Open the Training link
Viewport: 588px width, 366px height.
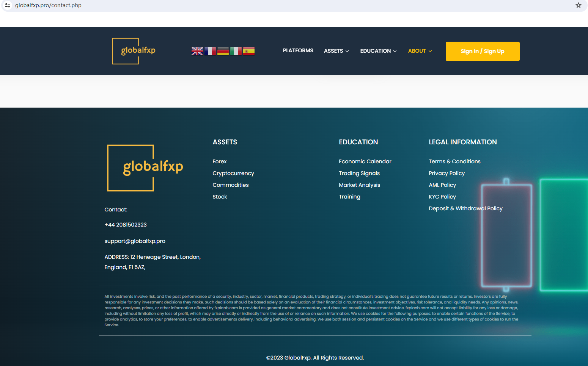pos(349,197)
